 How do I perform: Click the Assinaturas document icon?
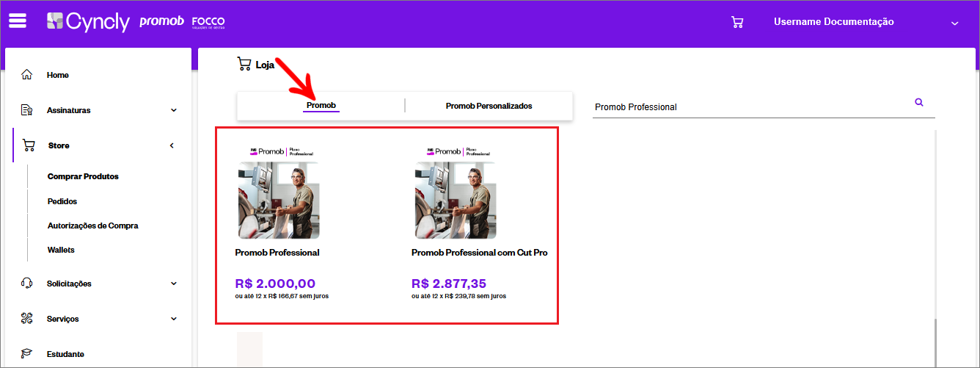click(x=27, y=110)
